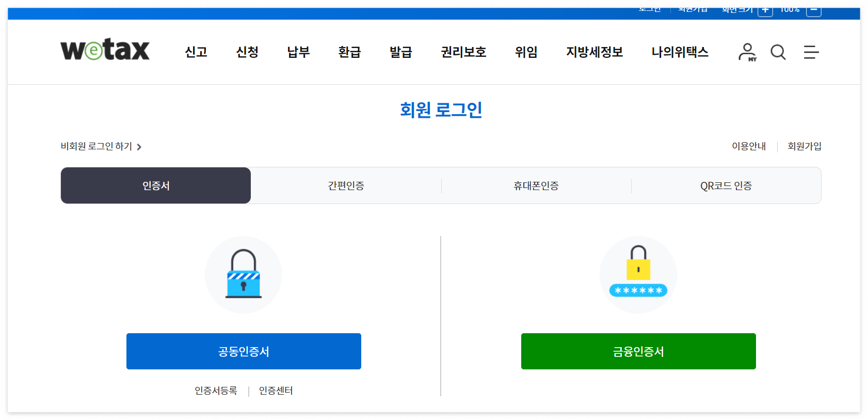868x420 pixels.
Task: Open the 신고 menu
Action: click(x=196, y=52)
